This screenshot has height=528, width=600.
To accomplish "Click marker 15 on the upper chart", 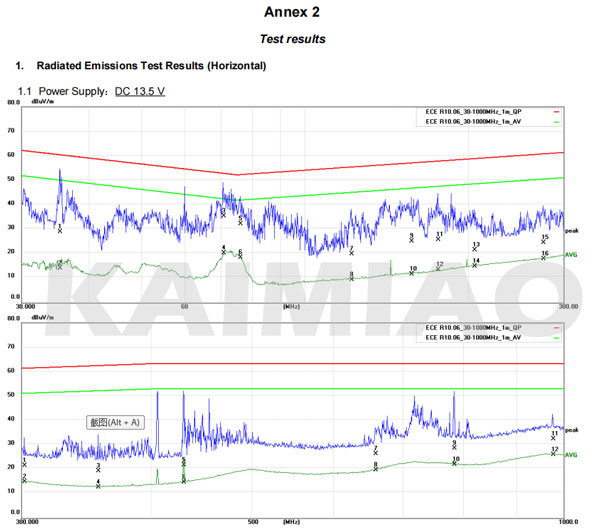I will tap(544, 241).
